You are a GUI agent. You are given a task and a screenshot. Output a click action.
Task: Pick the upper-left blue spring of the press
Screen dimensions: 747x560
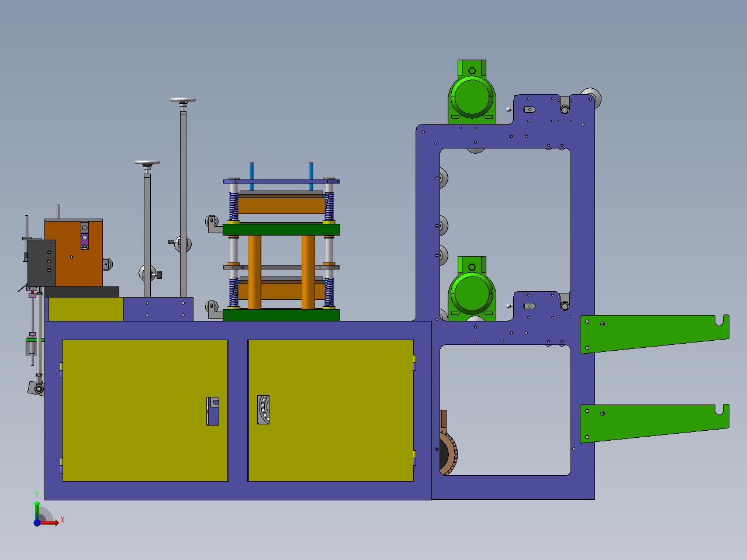[234, 206]
